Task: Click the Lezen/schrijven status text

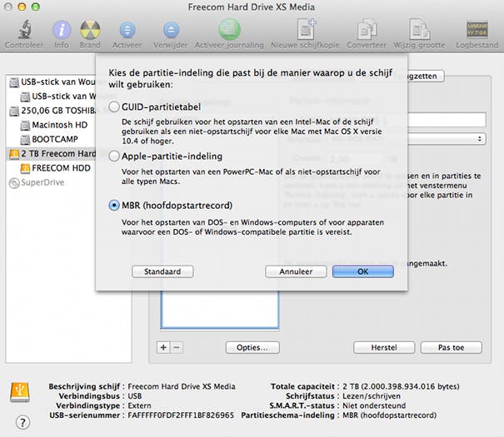Action: [372, 396]
